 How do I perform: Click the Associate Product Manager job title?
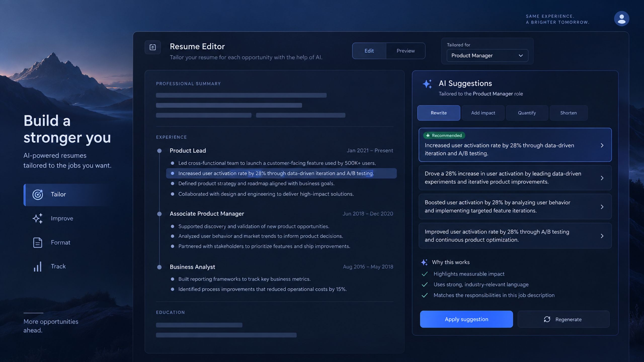[x=207, y=214]
